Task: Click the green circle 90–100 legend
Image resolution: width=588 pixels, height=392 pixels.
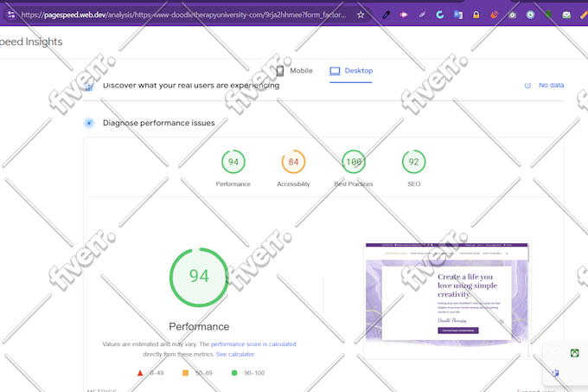Action: 247,373
